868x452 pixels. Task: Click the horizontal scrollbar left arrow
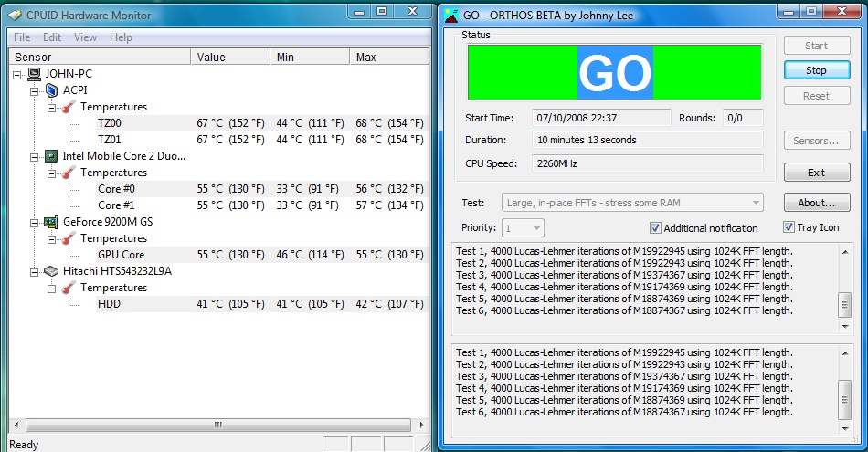click(x=16, y=425)
